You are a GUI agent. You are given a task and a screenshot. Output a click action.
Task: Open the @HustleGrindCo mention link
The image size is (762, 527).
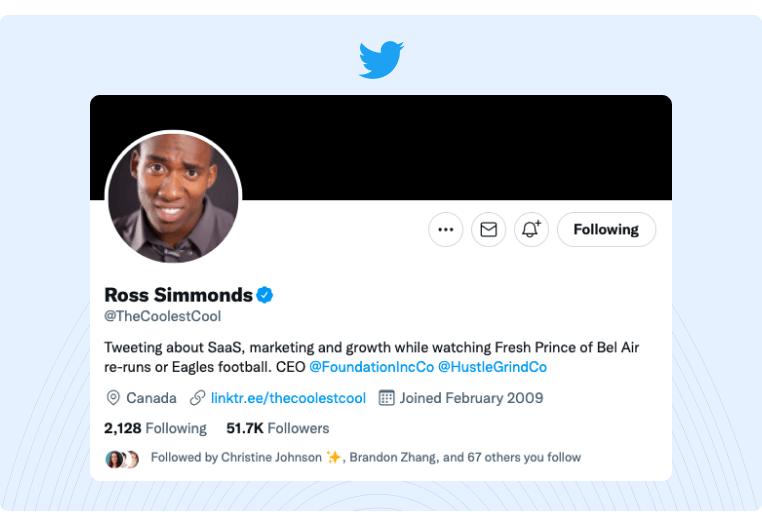tap(492, 367)
